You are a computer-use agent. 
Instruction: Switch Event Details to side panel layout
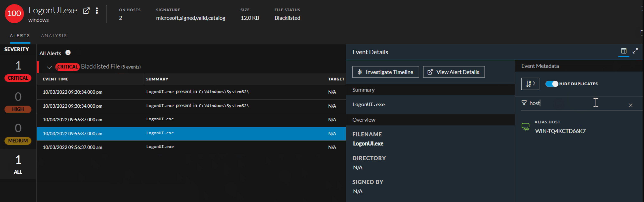coord(624,51)
